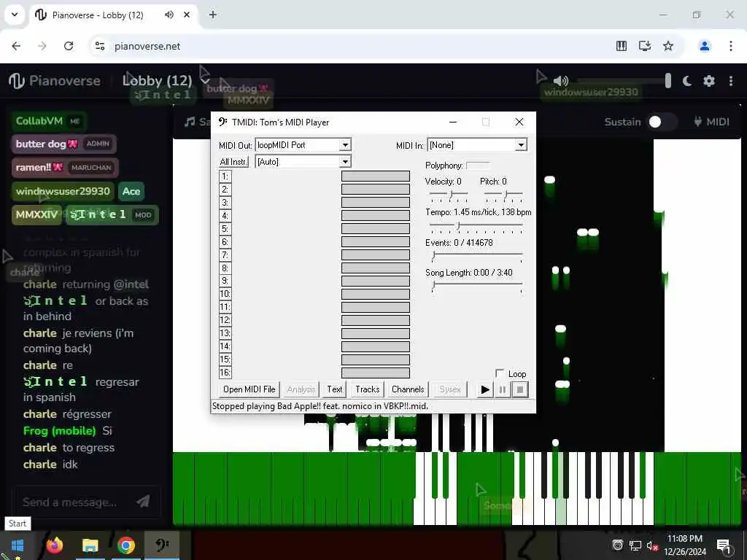Select user ramen!! in player list
747x560 pixels.
coord(65,168)
